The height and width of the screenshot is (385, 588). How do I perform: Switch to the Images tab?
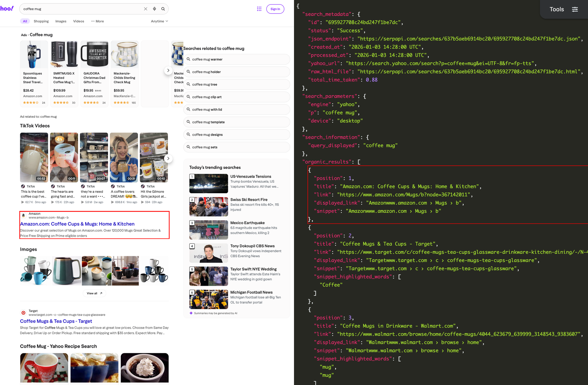[61, 21]
